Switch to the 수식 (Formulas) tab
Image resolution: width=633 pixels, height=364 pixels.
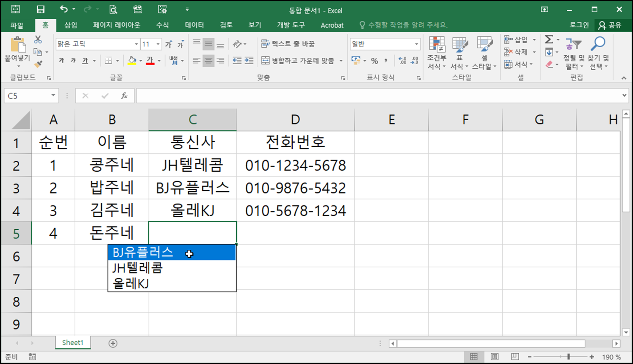click(x=162, y=25)
